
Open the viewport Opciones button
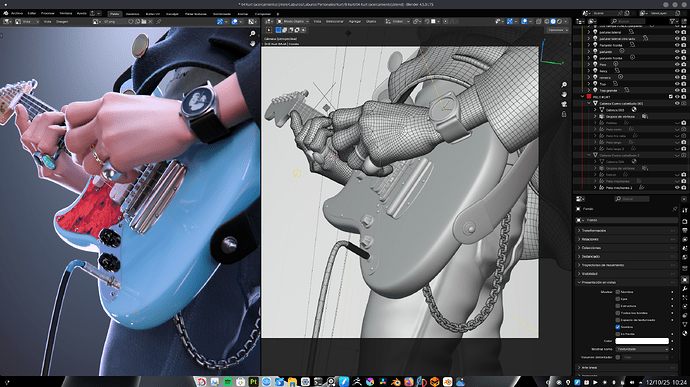tap(558, 30)
